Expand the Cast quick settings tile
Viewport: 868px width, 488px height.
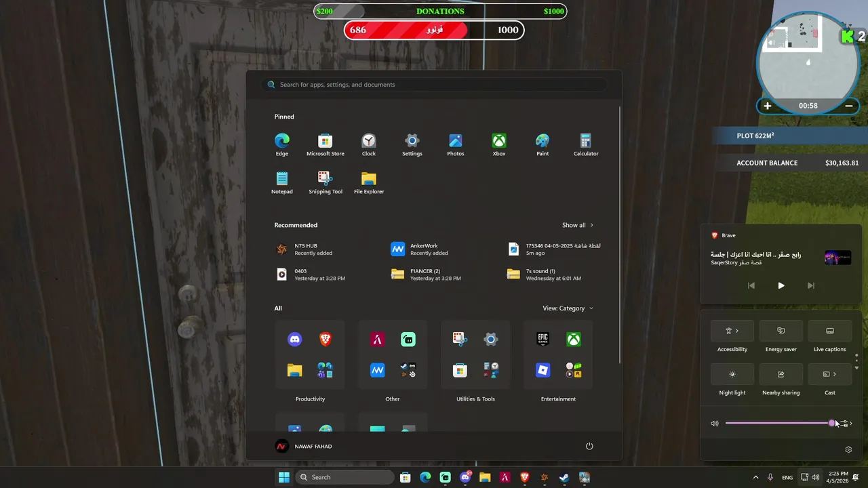[830, 374]
